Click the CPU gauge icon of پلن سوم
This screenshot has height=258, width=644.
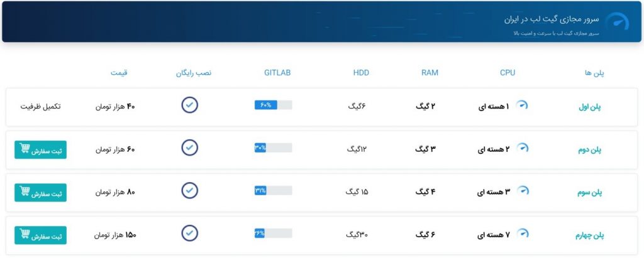(523, 191)
